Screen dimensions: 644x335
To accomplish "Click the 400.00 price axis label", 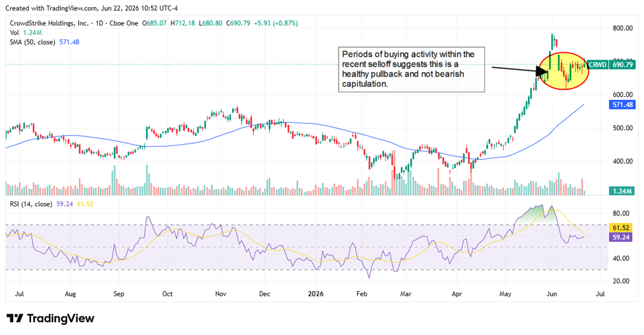I will tap(623, 162).
